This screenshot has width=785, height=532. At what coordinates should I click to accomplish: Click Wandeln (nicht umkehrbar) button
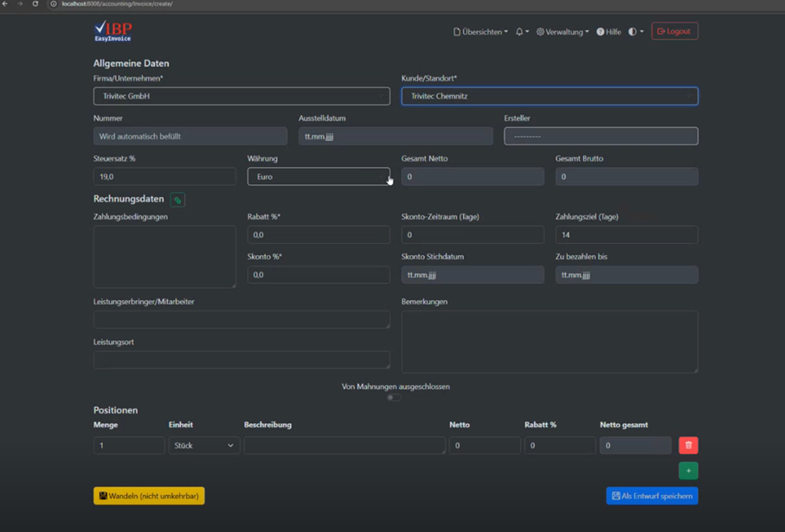(149, 496)
